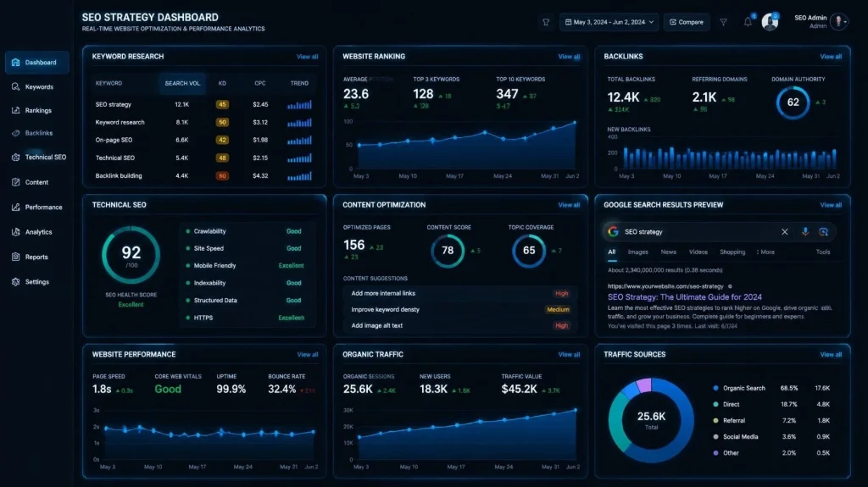868x487 pixels.
Task: Open the May 3 - Jun 2, 2024 date range dropdown
Action: [x=609, y=22]
